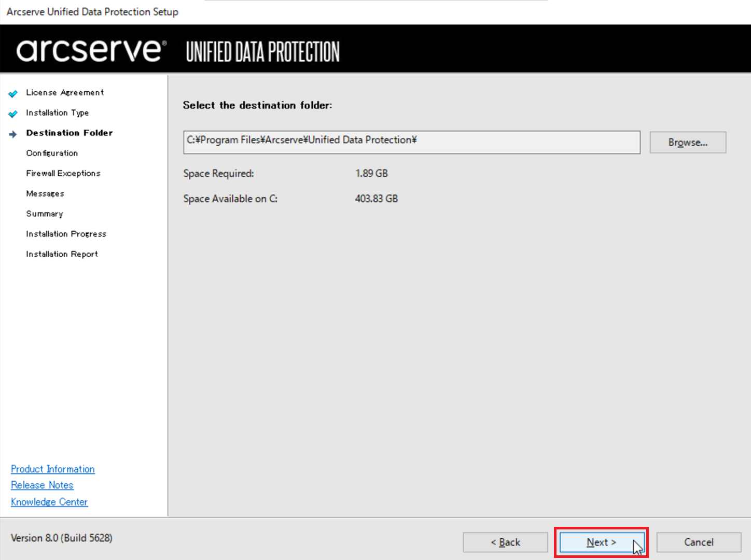Select Firewall Exceptions step in sidebar
The height and width of the screenshot is (560, 751).
point(63,173)
